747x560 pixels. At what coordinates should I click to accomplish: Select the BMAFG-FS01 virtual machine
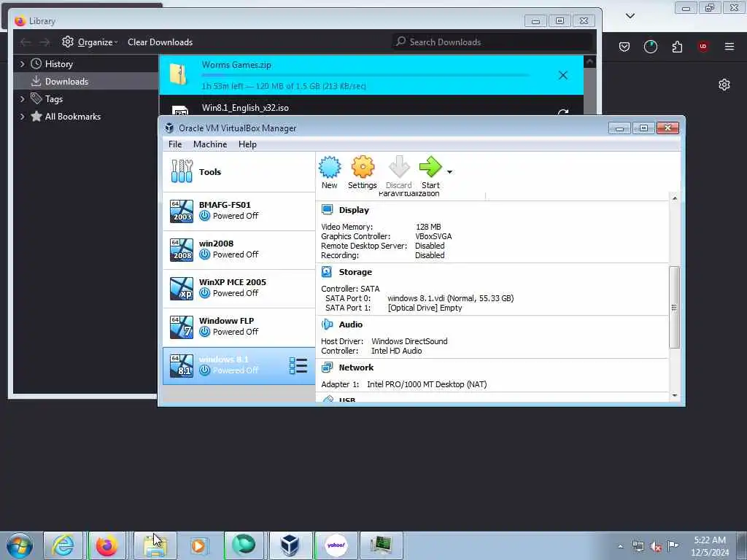tap(239, 211)
